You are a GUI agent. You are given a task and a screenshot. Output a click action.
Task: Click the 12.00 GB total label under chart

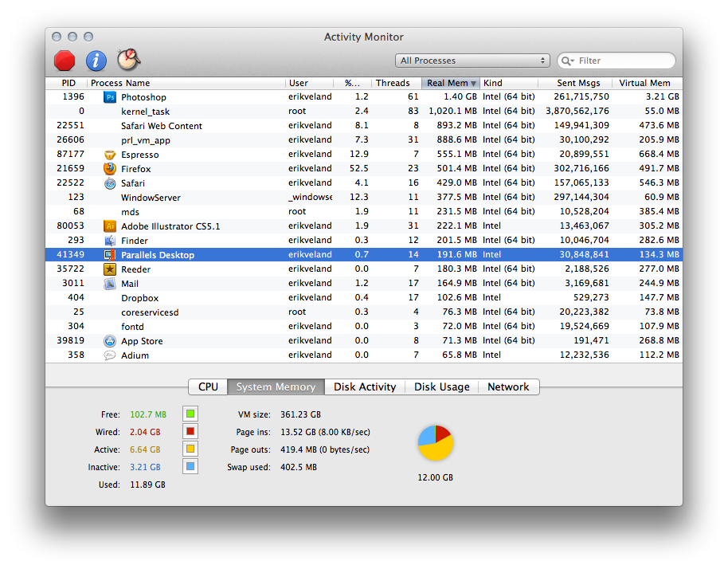pos(435,477)
